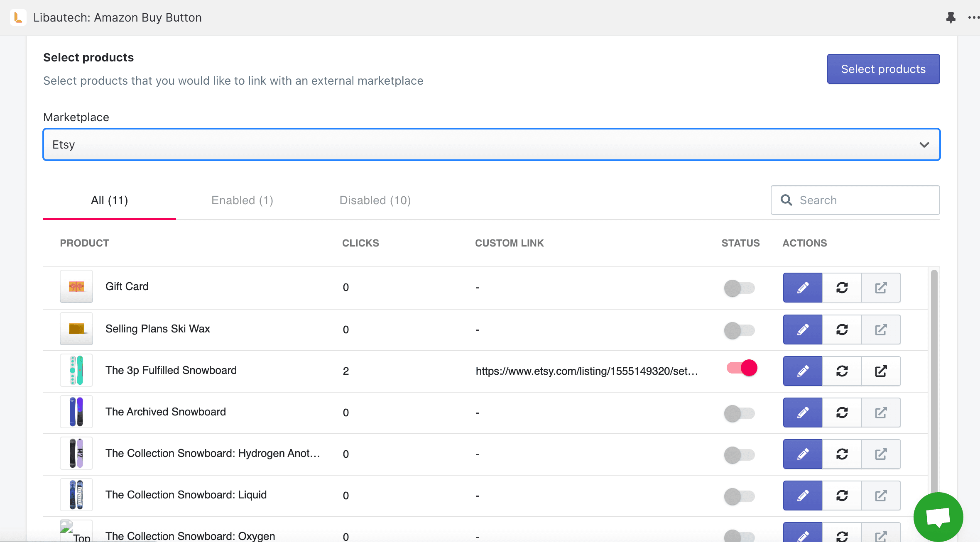
Task: Enable The Archived Snowboard status toggle
Action: (x=739, y=413)
